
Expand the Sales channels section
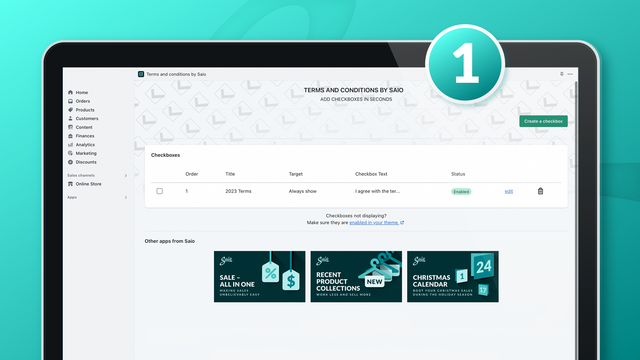pyautogui.click(x=126, y=176)
